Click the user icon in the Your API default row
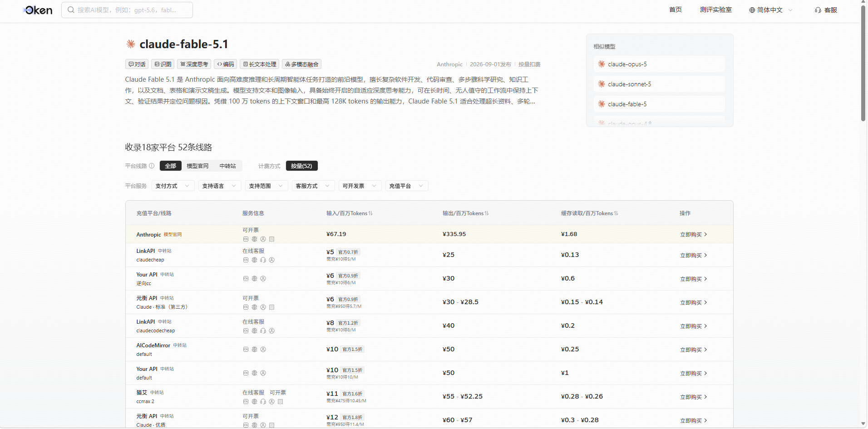The image size is (868, 429). click(x=263, y=373)
